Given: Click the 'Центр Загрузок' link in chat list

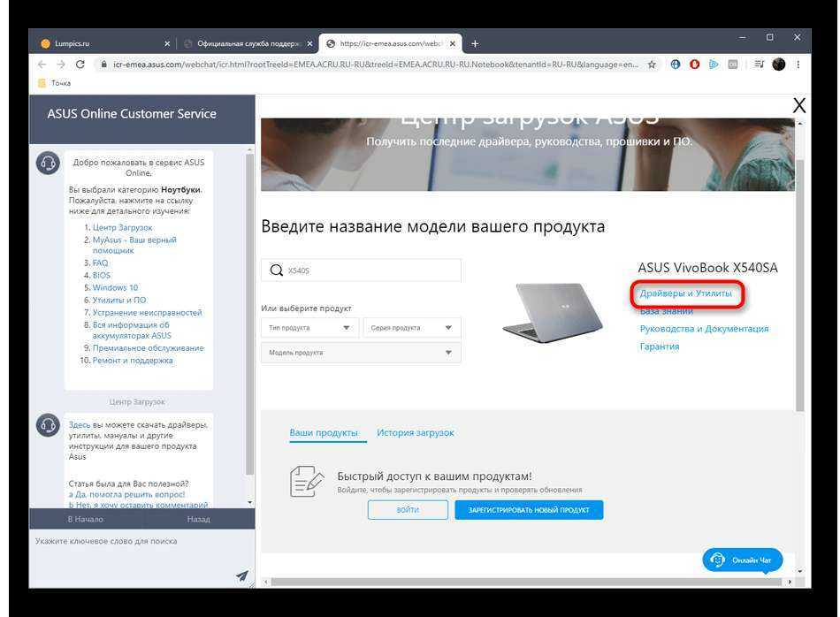Looking at the screenshot, I should pyautogui.click(x=122, y=227).
